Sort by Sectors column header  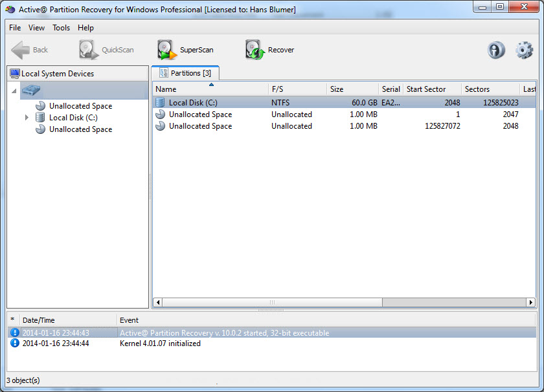point(490,89)
